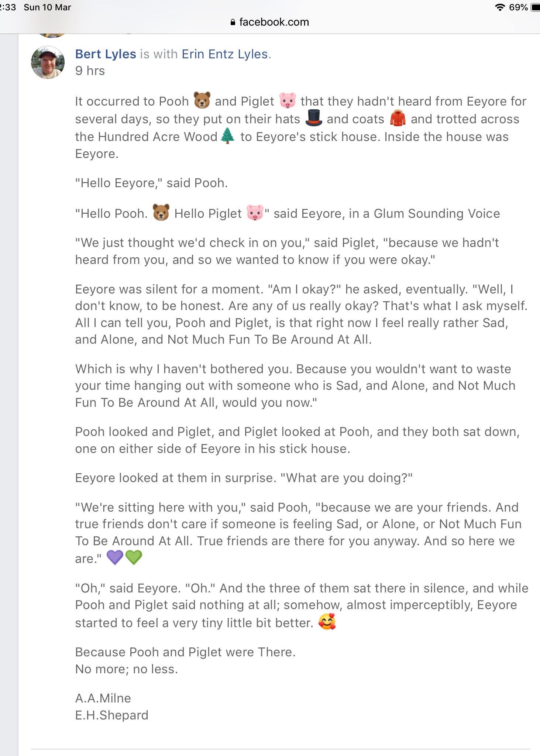Open Bert Lyles profile picture
Viewport: 540px width, 756px height.
coord(48,62)
